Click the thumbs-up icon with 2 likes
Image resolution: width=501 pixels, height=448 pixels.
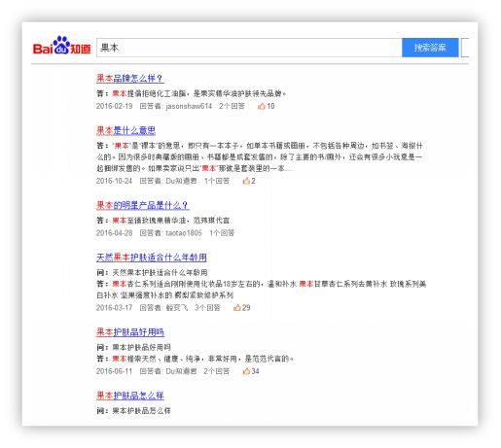pos(246,181)
